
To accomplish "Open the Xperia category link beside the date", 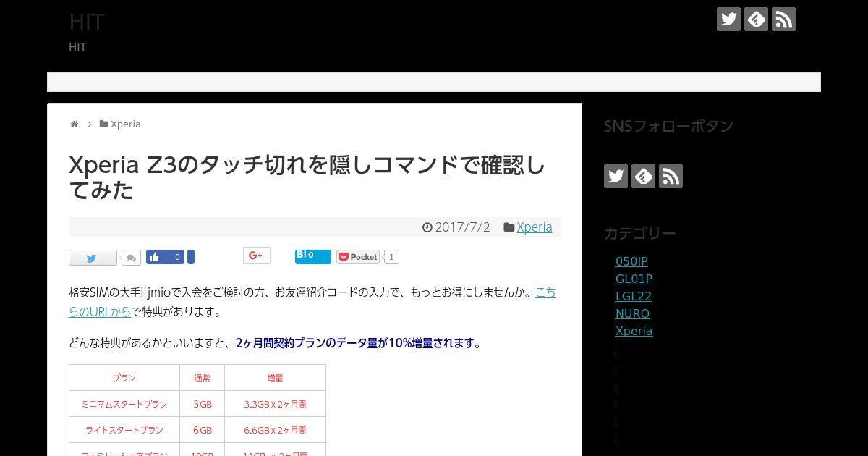I will [534, 227].
